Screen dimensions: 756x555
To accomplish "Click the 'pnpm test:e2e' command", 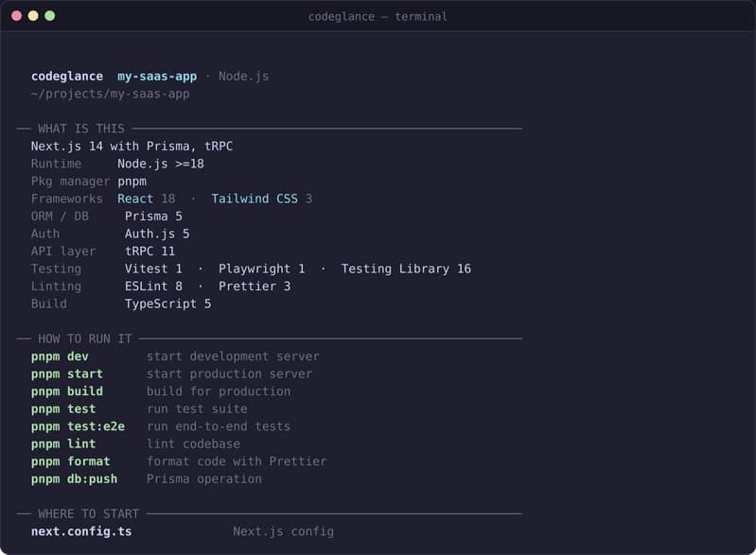I will click(x=78, y=426).
